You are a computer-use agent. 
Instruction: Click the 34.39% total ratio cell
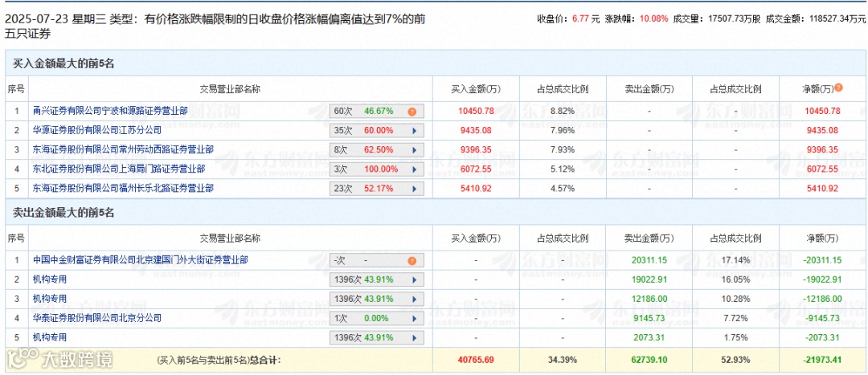coord(563,360)
